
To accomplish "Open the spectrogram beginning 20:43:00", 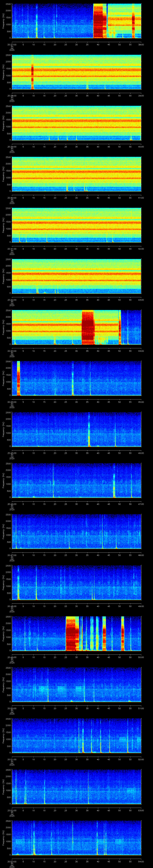I will point(76,327).
